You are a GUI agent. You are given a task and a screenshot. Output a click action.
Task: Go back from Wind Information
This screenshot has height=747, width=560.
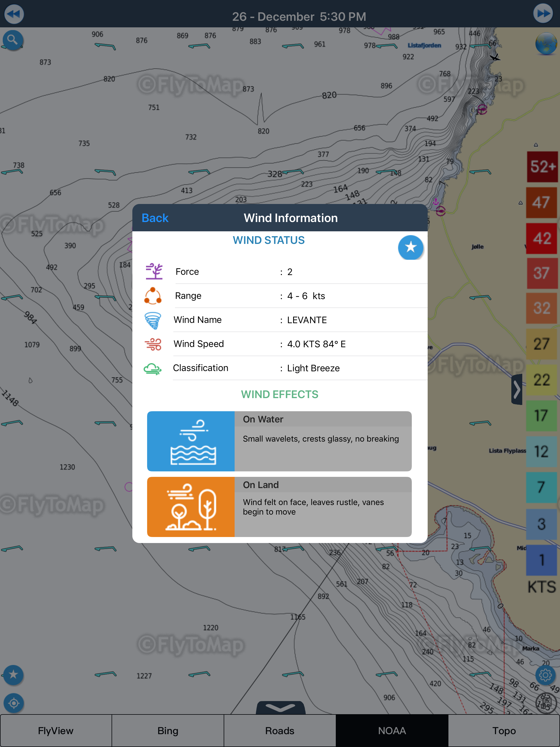155,218
